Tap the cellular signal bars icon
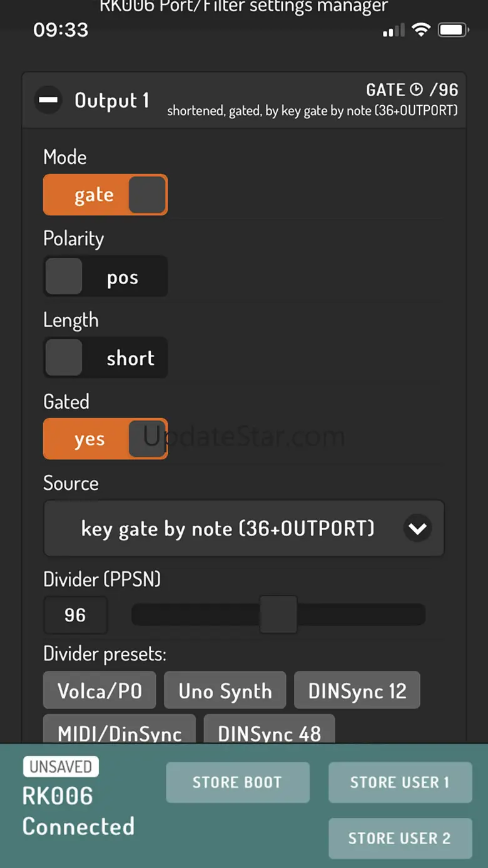This screenshot has height=868, width=488. coord(394,30)
